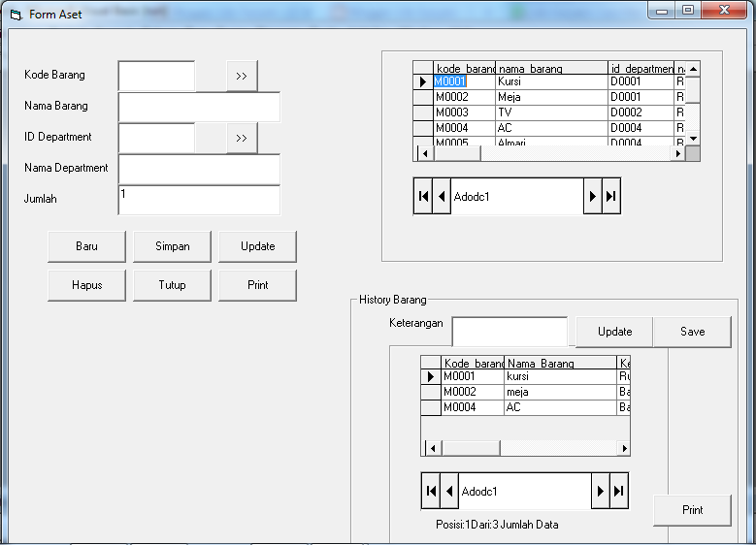Select the meja cell in History grid
756x545 pixels.
(x=560, y=392)
